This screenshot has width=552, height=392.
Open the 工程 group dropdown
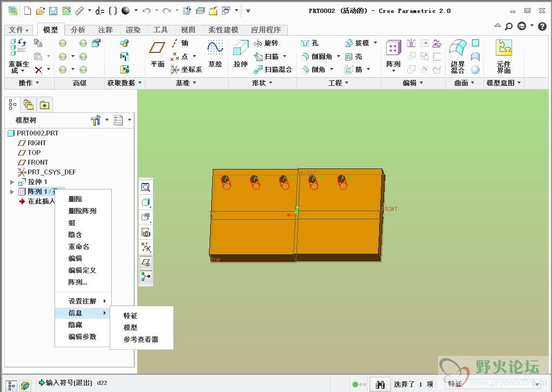click(x=338, y=83)
